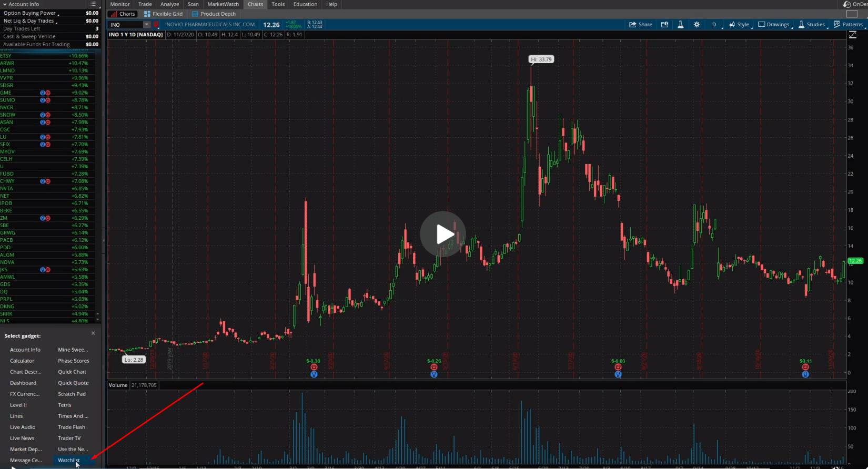Open the OnDemand clock icon
Viewport: 868px width, 469px height.
point(847,4)
